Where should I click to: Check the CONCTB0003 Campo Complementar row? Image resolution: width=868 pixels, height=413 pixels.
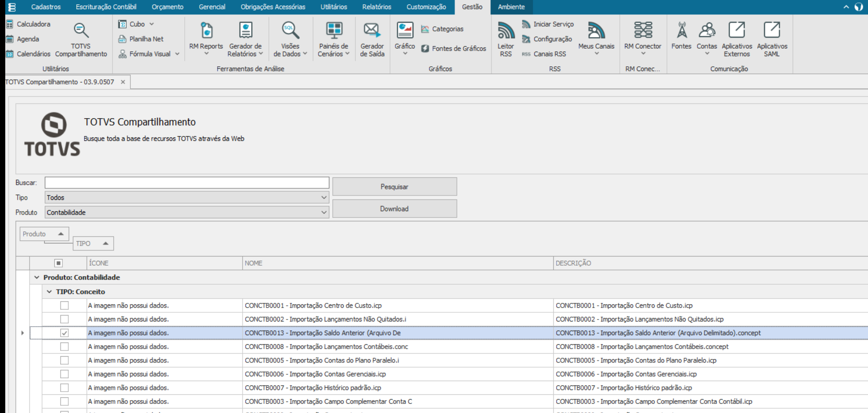click(x=64, y=402)
